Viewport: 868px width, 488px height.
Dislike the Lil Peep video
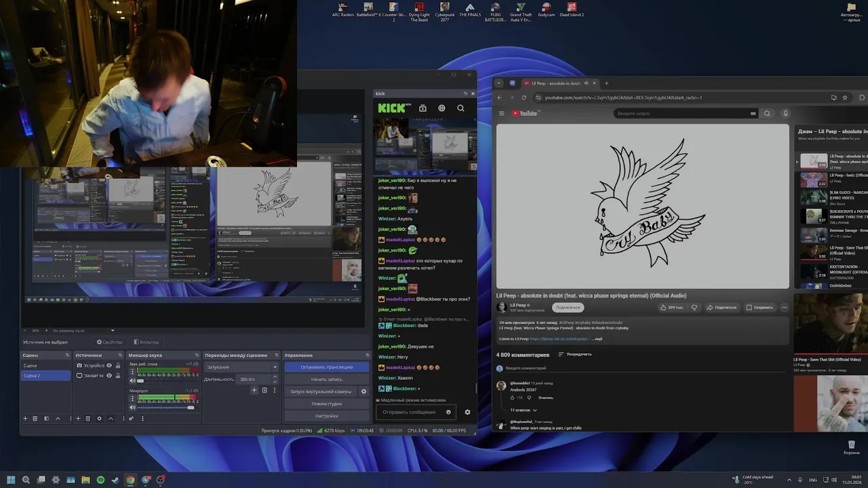tap(694, 307)
